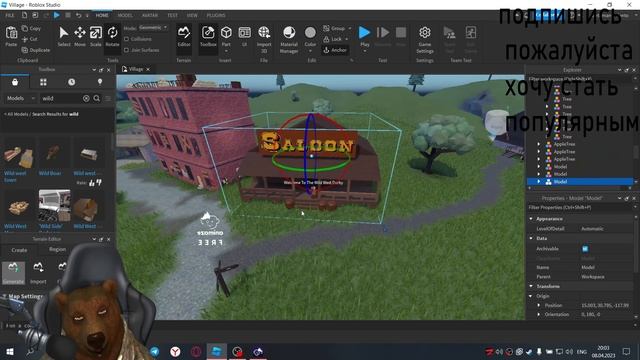Expand the Lock dropdown arrow
The image size is (640, 360).
click(x=347, y=39)
